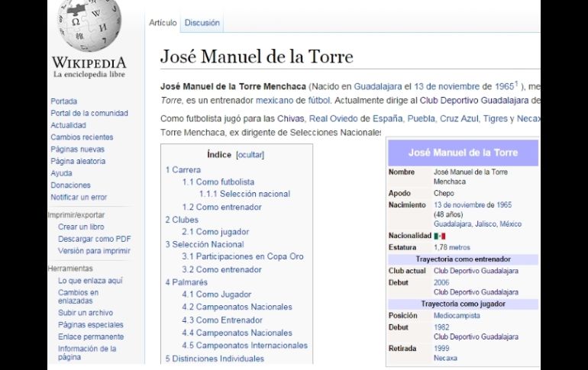
Task: Expand the Imprimir/exportar sidebar section
Action: click(x=77, y=215)
